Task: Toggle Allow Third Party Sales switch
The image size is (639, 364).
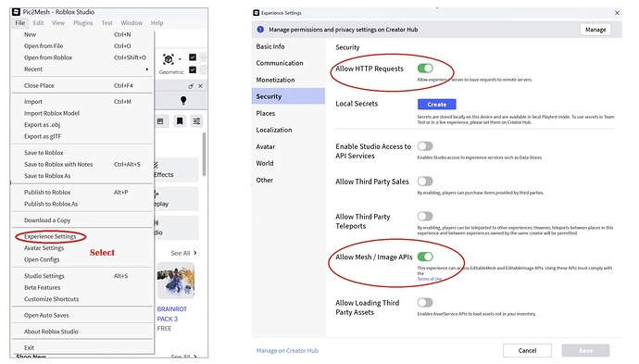Action: (425, 182)
